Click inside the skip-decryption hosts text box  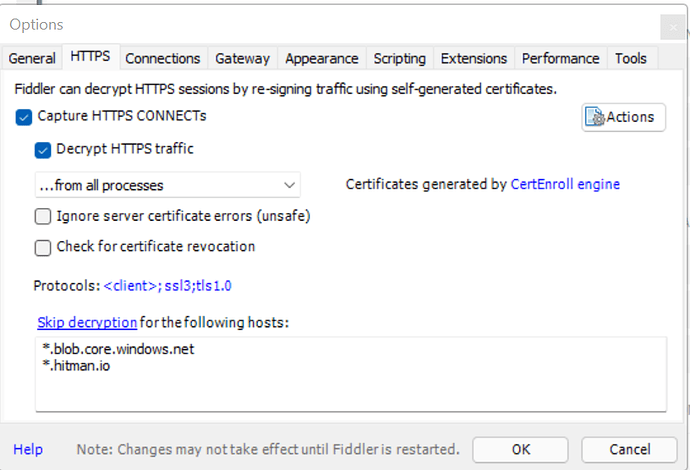coord(350,380)
